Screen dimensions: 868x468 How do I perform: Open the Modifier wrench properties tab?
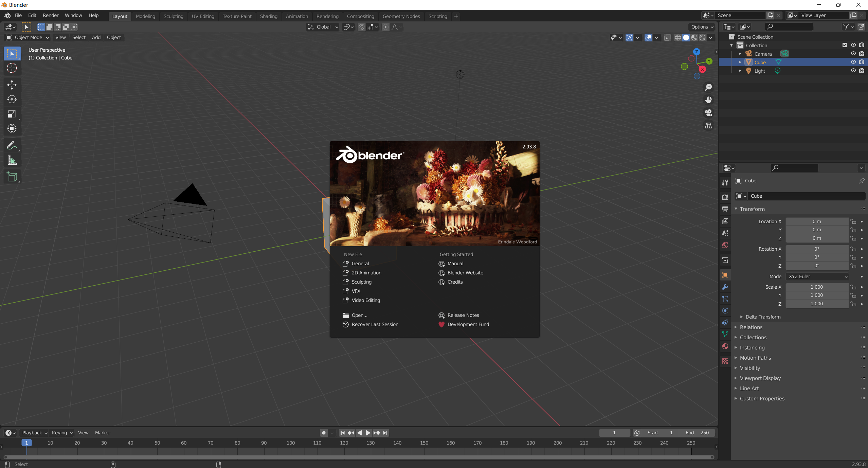725,287
